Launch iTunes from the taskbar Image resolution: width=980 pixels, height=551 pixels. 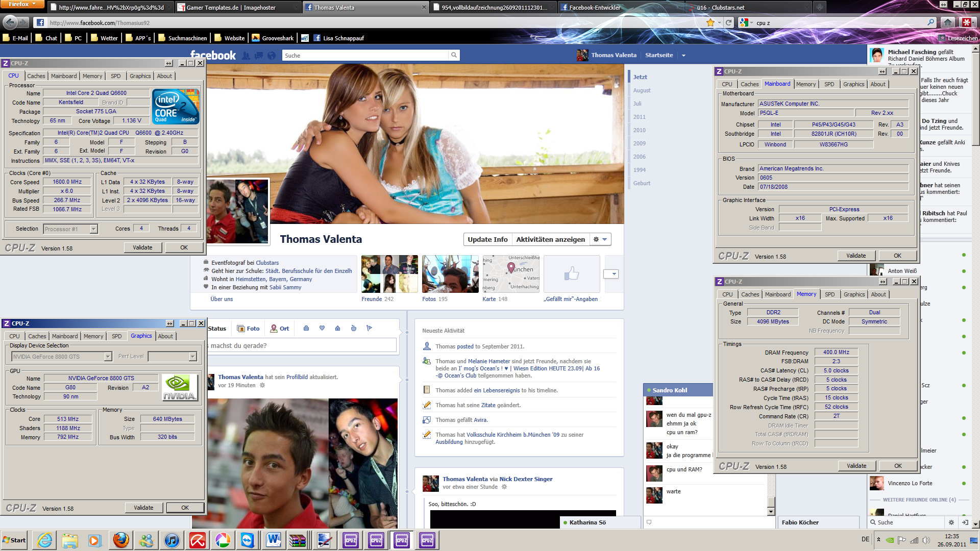coord(172,540)
